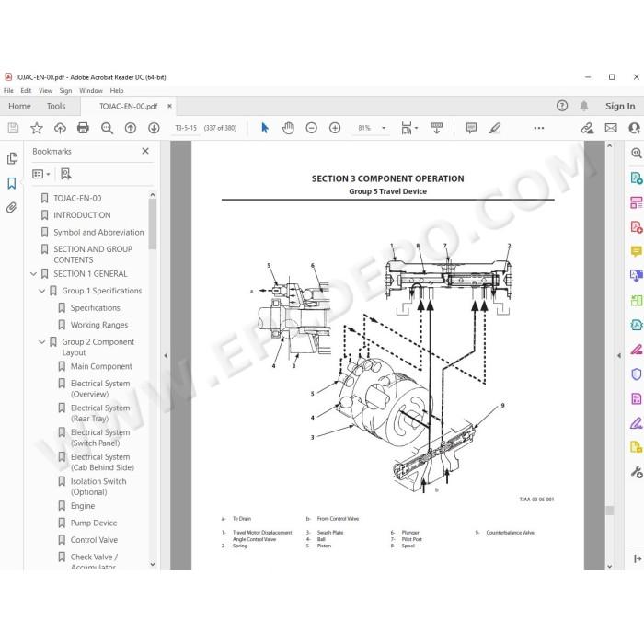Print the document
644x644 pixels.
click(x=83, y=128)
